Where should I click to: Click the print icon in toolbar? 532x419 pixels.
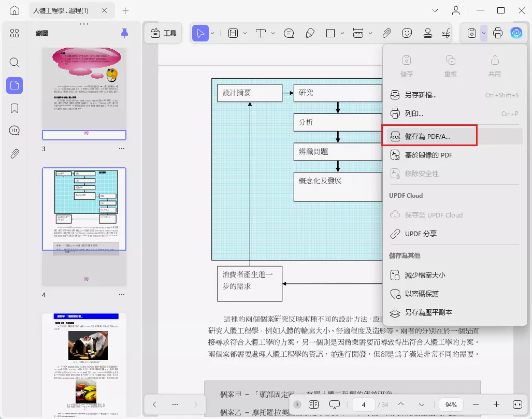498,33
